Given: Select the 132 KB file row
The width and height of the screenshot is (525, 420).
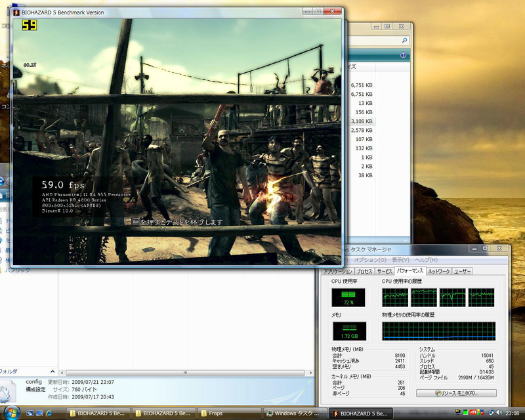Looking at the screenshot, I should pos(362,148).
